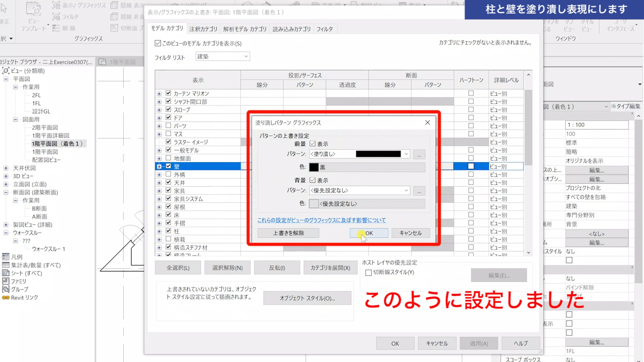Screen dimensions: 644x362
Task: Toggle background 表示 checkbox
Action: point(313,180)
